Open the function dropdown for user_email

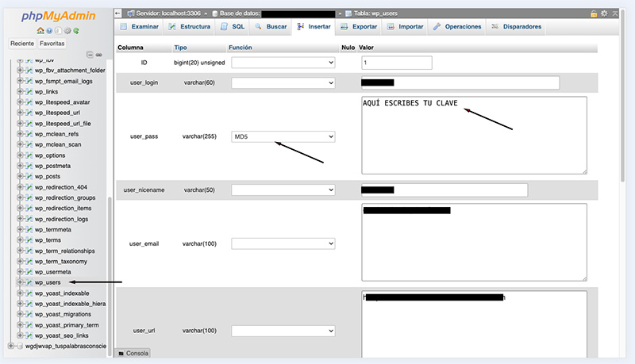(x=283, y=243)
